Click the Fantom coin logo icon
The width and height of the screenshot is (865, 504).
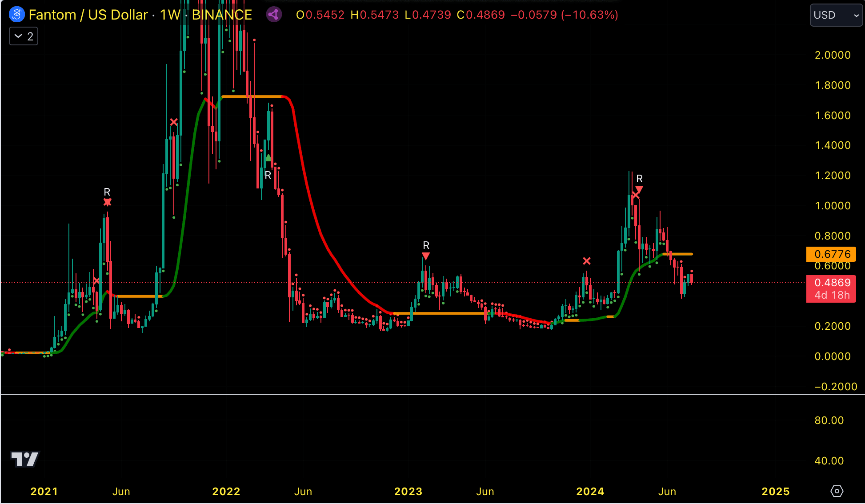pyautogui.click(x=17, y=15)
